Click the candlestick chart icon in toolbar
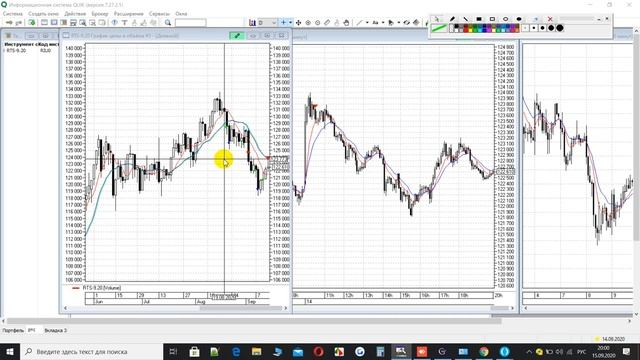 tap(252, 22)
